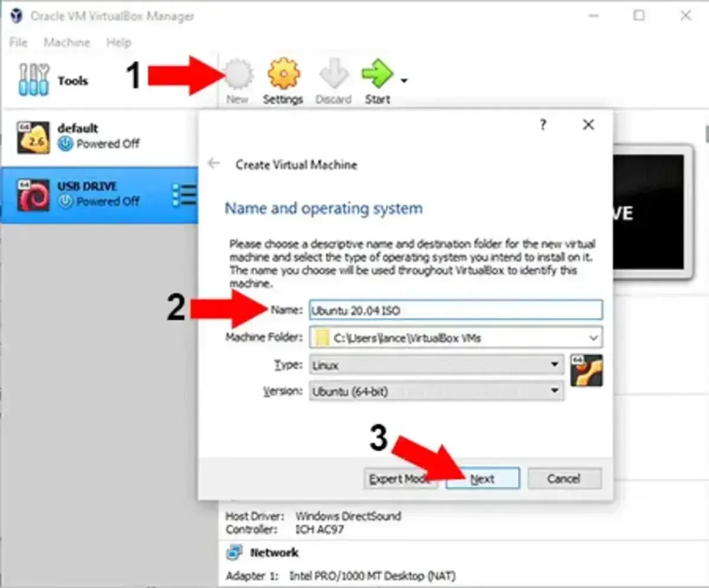Click Powered Off status under default

[x=108, y=144]
